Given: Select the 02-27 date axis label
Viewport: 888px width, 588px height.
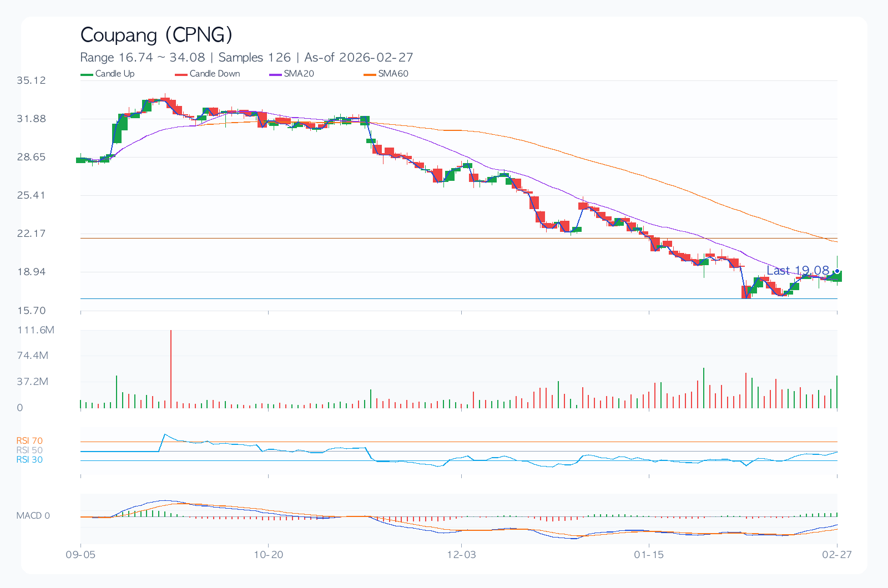Looking at the screenshot, I should (x=837, y=554).
